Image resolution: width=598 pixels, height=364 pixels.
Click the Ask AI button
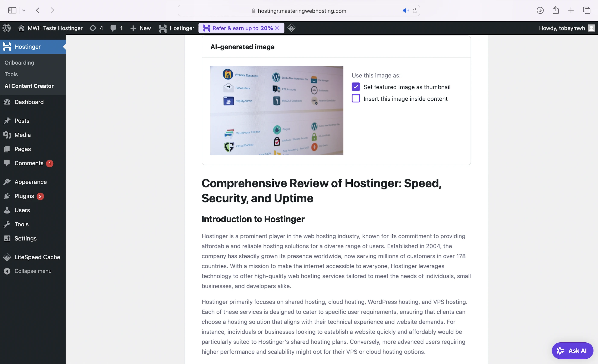(x=572, y=351)
